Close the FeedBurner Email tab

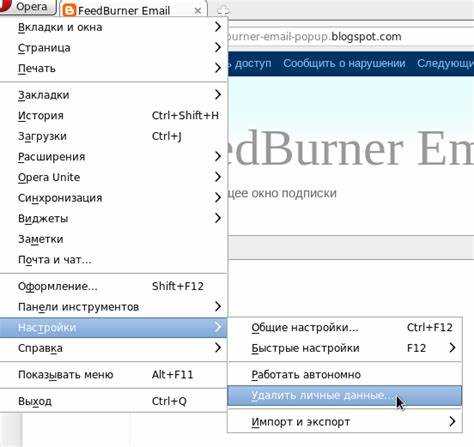[x=198, y=11]
